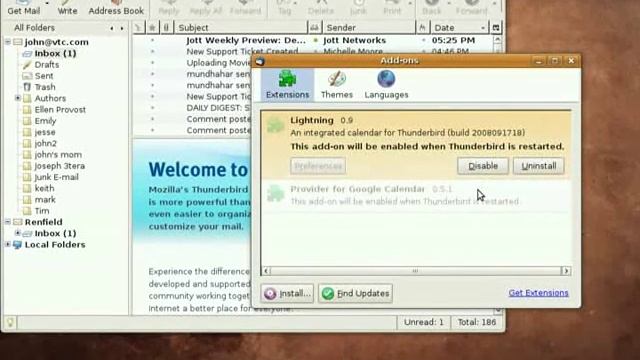This screenshot has height=360, width=640.
Task: Switch to the Languages tab
Action: [386, 84]
